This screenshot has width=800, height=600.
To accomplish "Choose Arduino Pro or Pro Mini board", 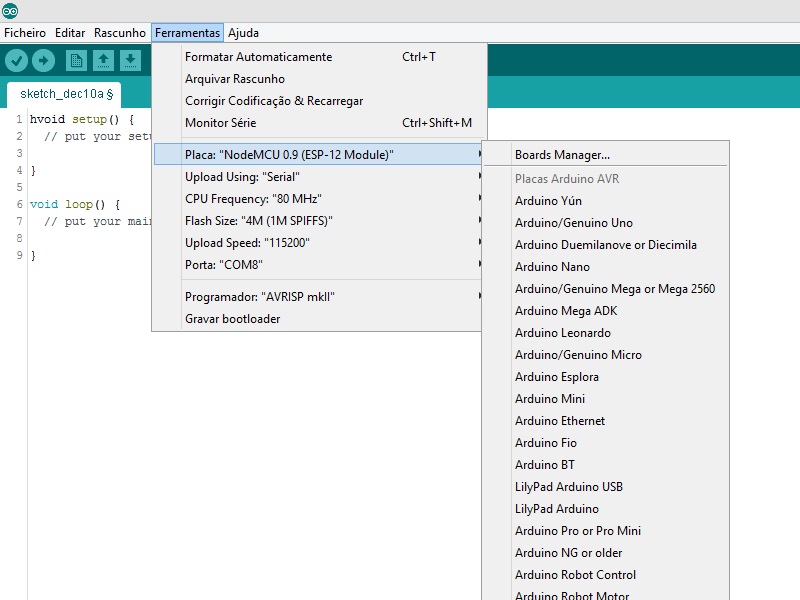I will (606, 531).
